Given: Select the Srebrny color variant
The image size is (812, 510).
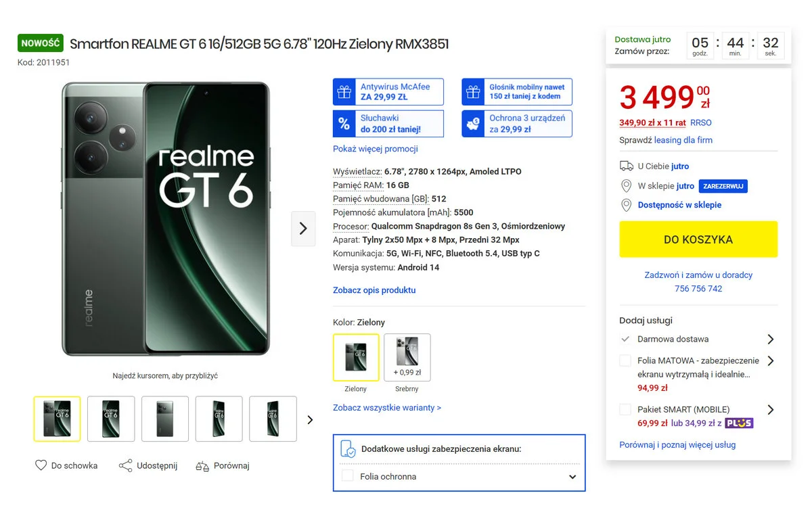Looking at the screenshot, I should [407, 356].
